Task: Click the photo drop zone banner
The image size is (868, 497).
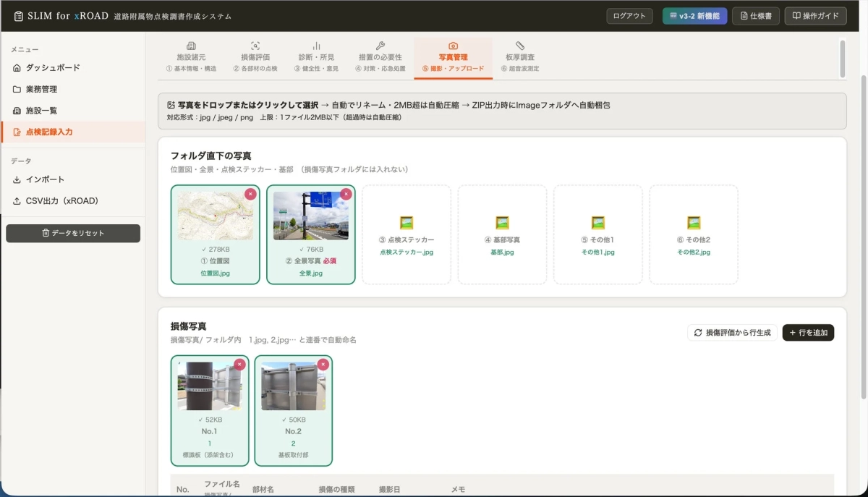Action: click(502, 111)
